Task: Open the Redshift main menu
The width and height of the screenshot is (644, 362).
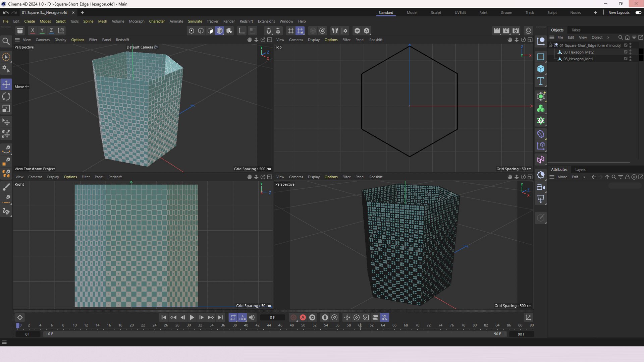Action: pyautogui.click(x=246, y=21)
